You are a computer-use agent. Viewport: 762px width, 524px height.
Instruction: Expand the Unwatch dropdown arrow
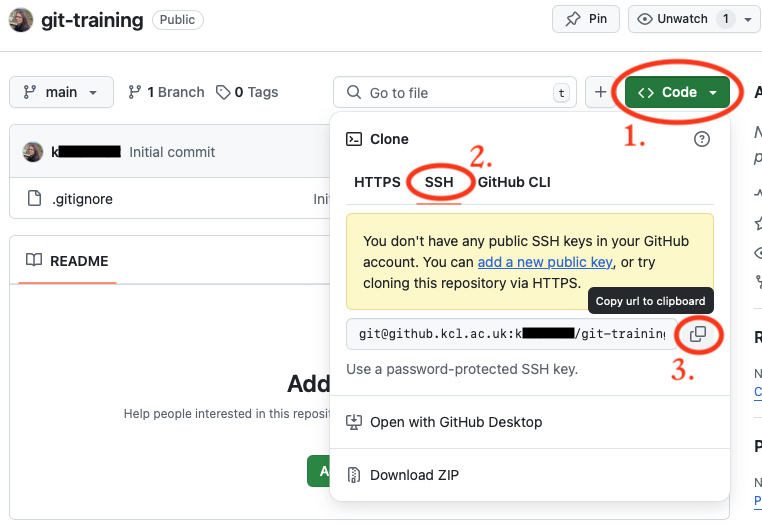point(748,19)
